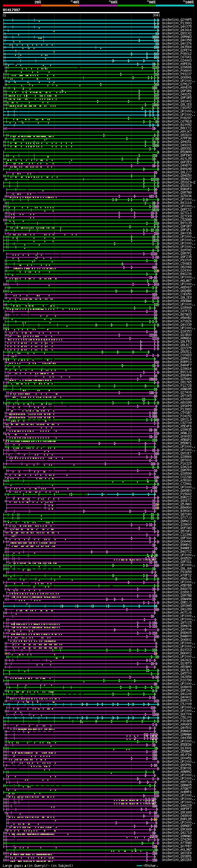Open hit UniRef100_Q5XGC9-2
Screen dimensions: 197x868
(x=179, y=182)
